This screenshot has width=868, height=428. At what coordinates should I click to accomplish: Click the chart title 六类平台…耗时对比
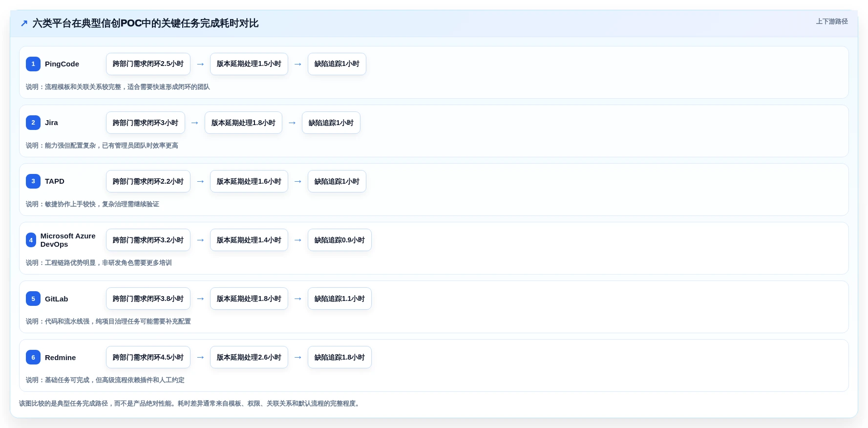(x=146, y=23)
